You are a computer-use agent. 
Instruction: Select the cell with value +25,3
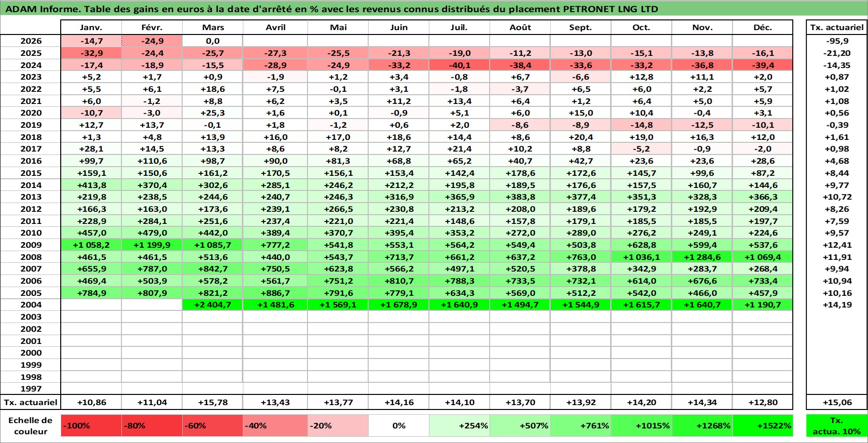tap(213, 113)
